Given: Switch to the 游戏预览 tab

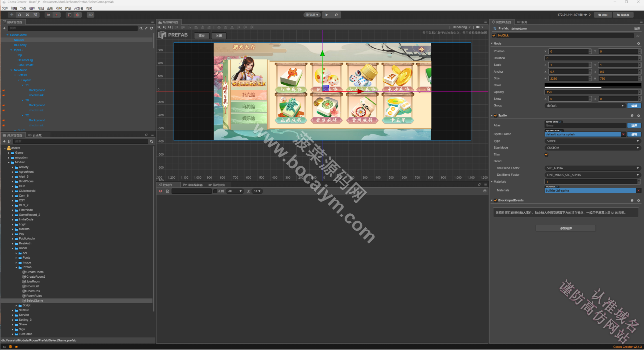Looking at the screenshot, I should point(217,185).
